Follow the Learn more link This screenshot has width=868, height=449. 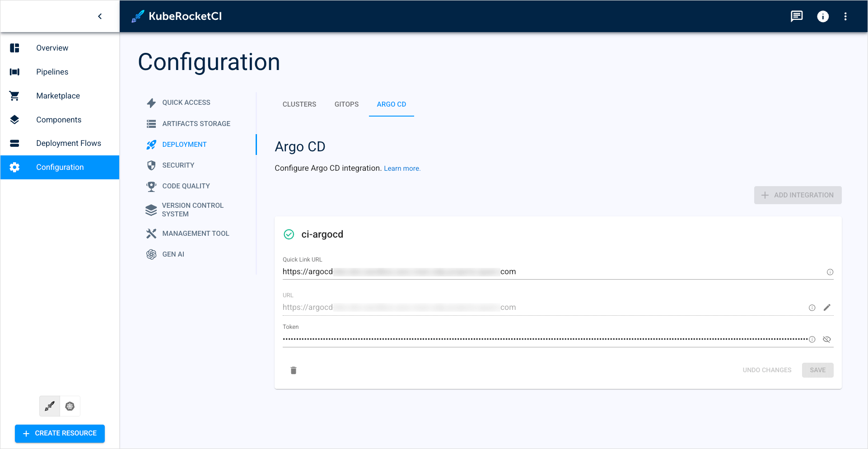(401, 168)
